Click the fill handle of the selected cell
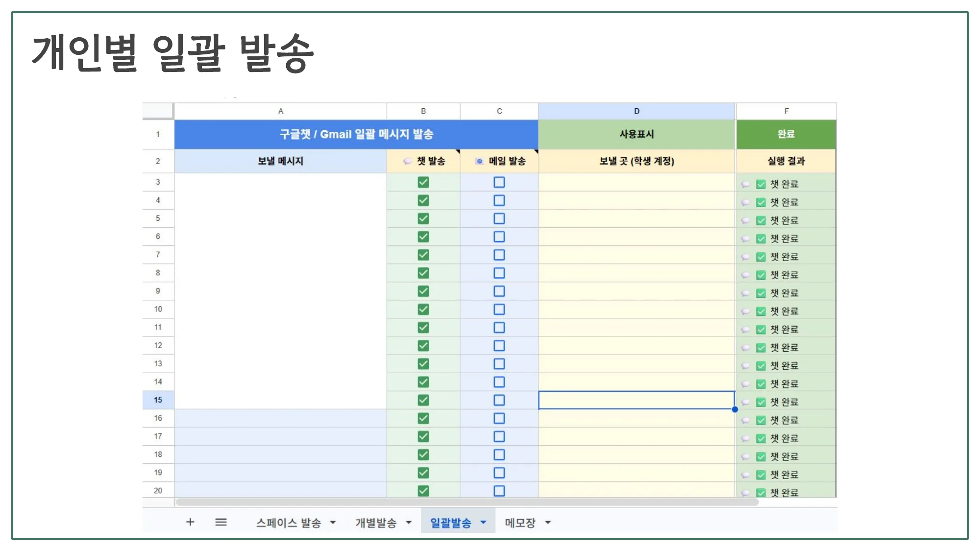980x551 pixels. pyautogui.click(x=735, y=409)
